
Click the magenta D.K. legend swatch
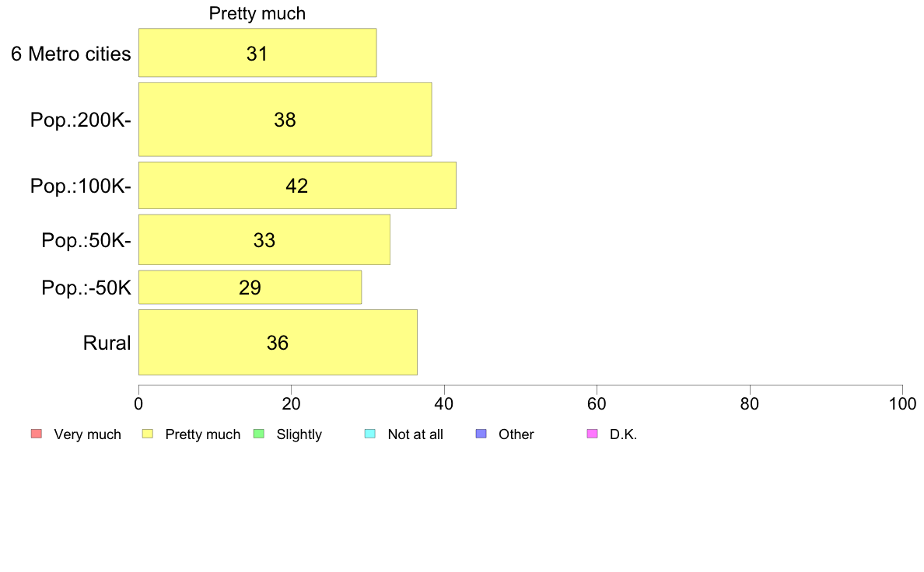pyautogui.click(x=592, y=434)
